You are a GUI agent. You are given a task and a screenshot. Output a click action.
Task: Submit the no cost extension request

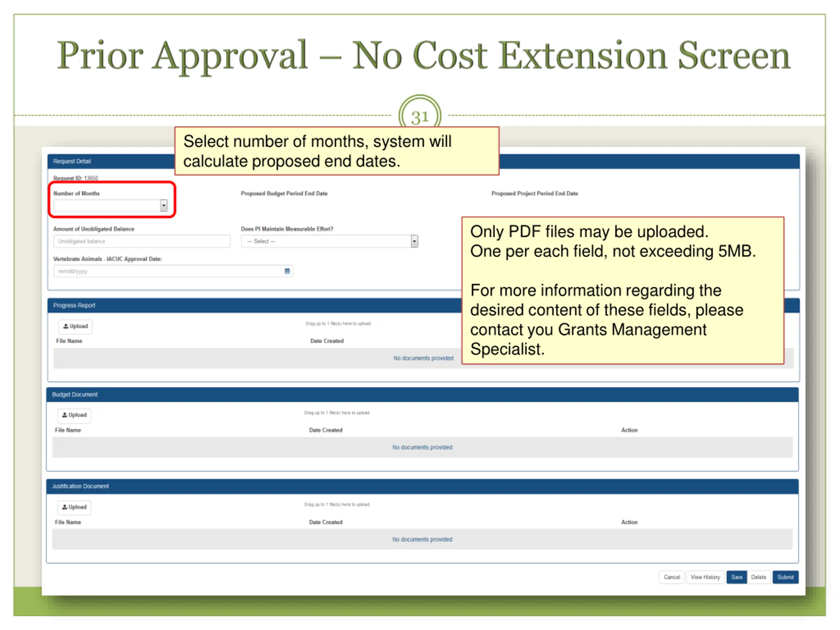[x=785, y=577]
